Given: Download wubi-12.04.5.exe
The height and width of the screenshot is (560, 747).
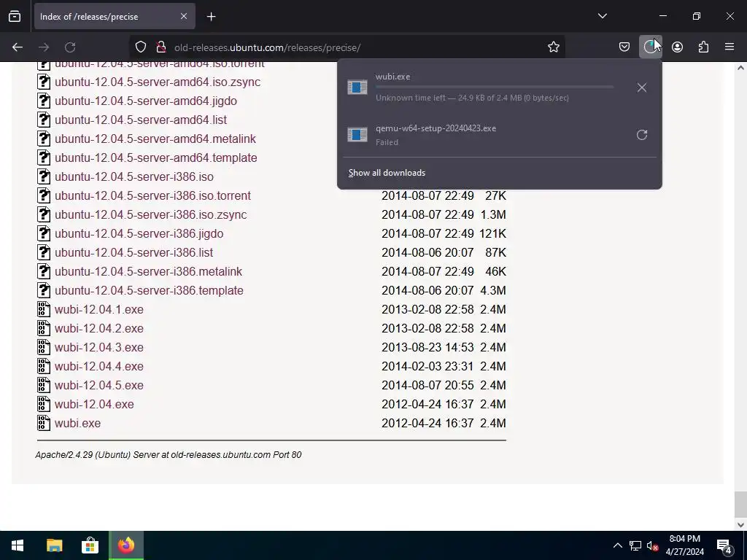Looking at the screenshot, I should tap(99, 385).
